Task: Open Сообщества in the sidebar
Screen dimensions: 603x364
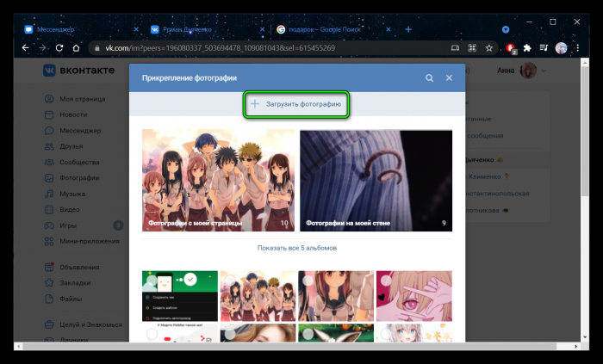Action: (71, 162)
